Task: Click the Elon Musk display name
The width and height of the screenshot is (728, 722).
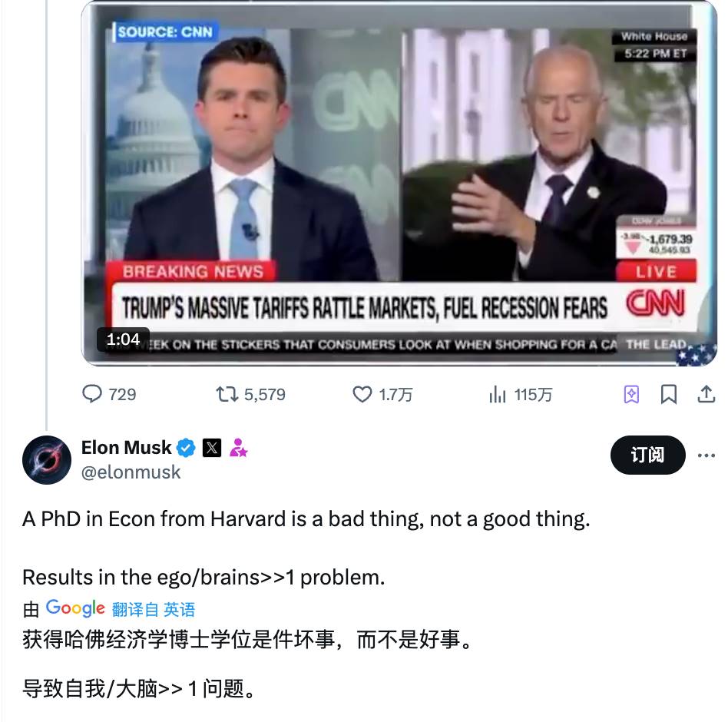Action: pos(126,448)
